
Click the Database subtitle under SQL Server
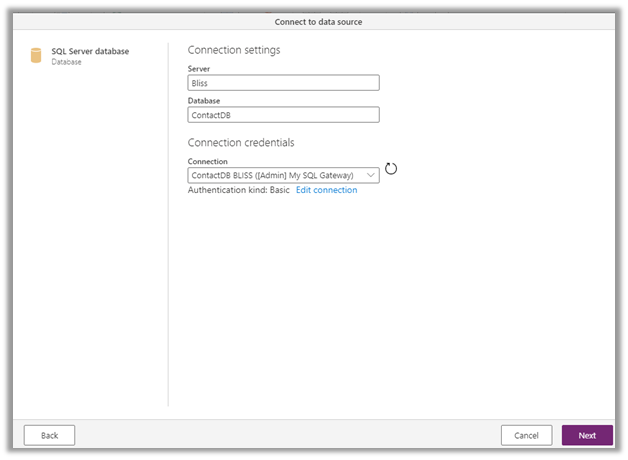(67, 62)
